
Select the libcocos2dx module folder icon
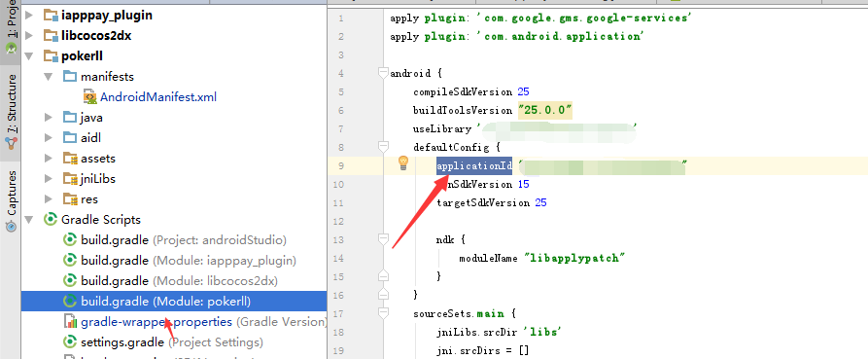(51, 37)
